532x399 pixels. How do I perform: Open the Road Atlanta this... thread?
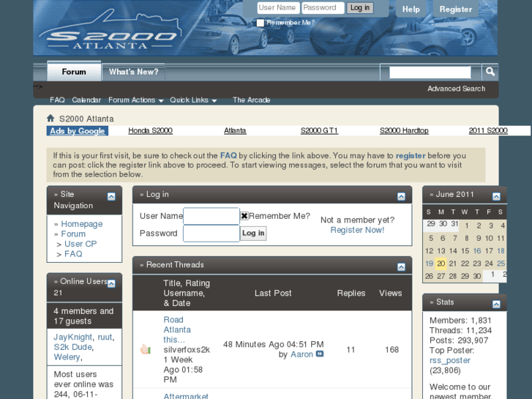(x=177, y=329)
